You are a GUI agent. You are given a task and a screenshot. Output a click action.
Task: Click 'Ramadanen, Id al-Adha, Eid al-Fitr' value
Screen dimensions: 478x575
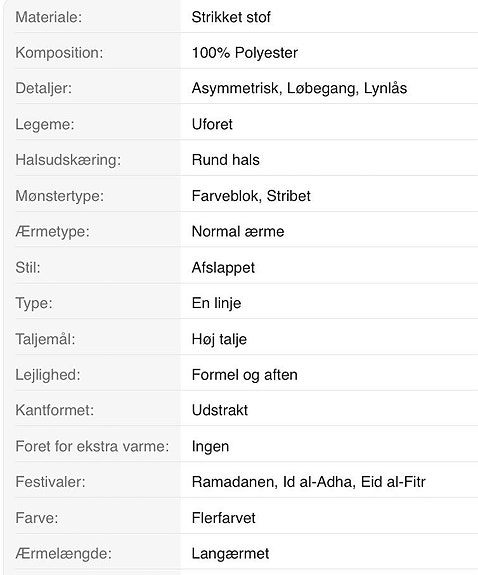pos(309,482)
